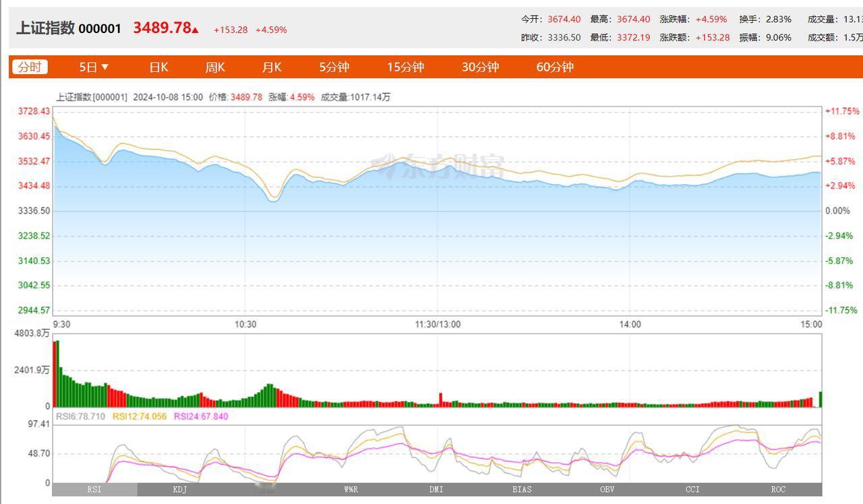Click the 3042.55 price axis label
Screen dimensions: 863x504
(34, 285)
